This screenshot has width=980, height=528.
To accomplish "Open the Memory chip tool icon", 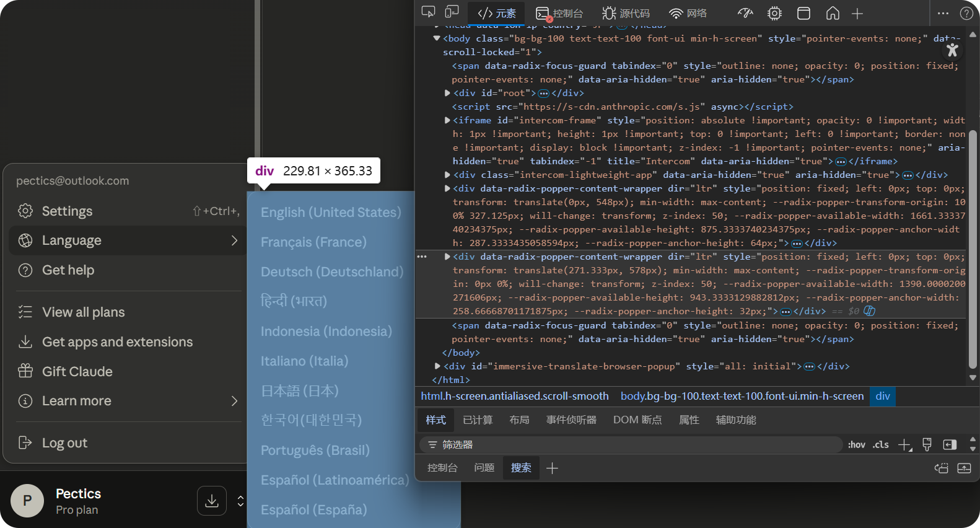I will pos(774,13).
